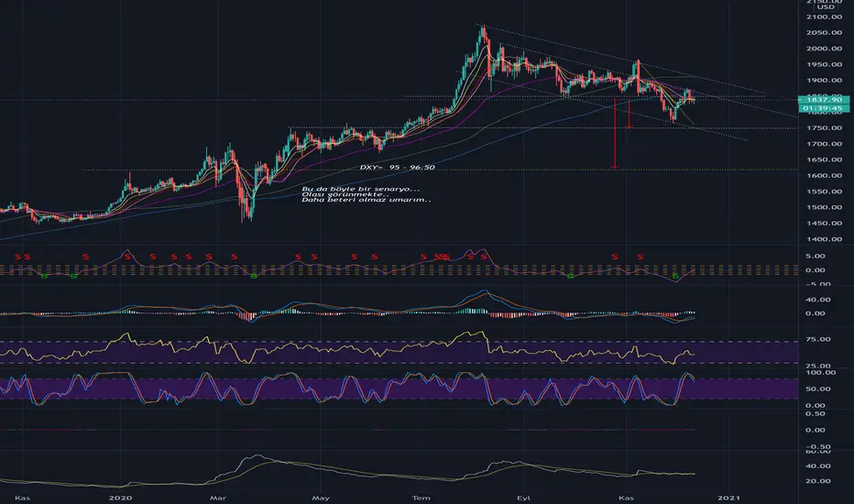Click the 0.50 indicator axis label
The image size is (854, 504).
[x=816, y=414]
